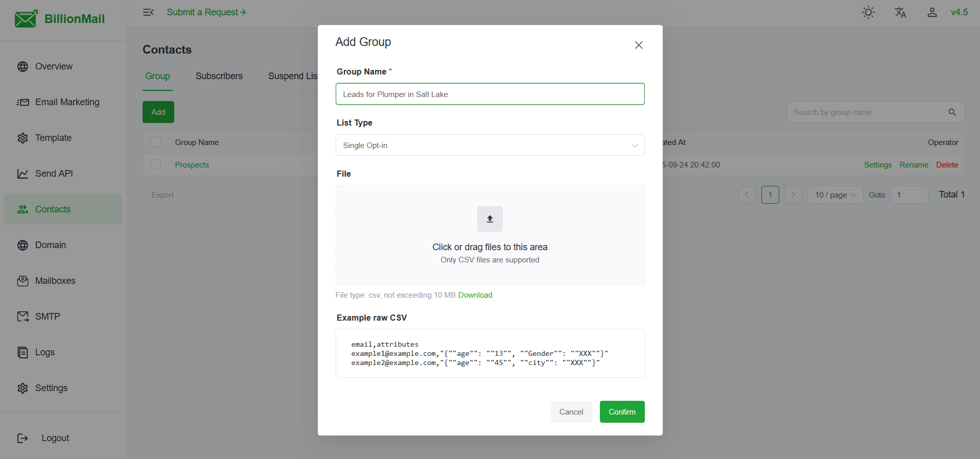Click Delete for the Prospects group
The image size is (980, 459).
(947, 164)
